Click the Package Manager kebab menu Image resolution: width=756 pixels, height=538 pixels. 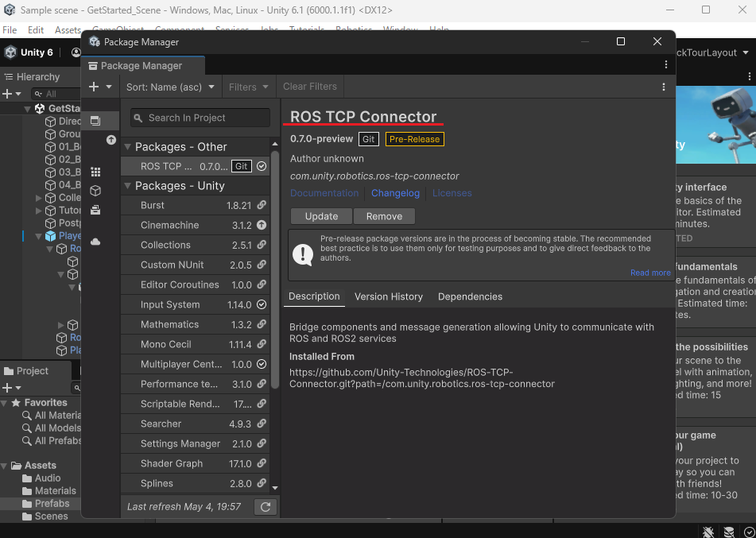(x=664, y=87)
